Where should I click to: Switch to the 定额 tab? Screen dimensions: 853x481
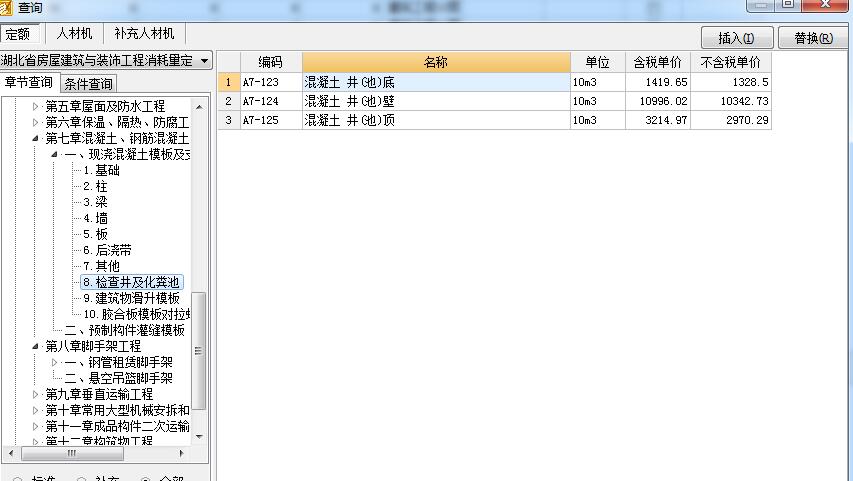[18, 34]
